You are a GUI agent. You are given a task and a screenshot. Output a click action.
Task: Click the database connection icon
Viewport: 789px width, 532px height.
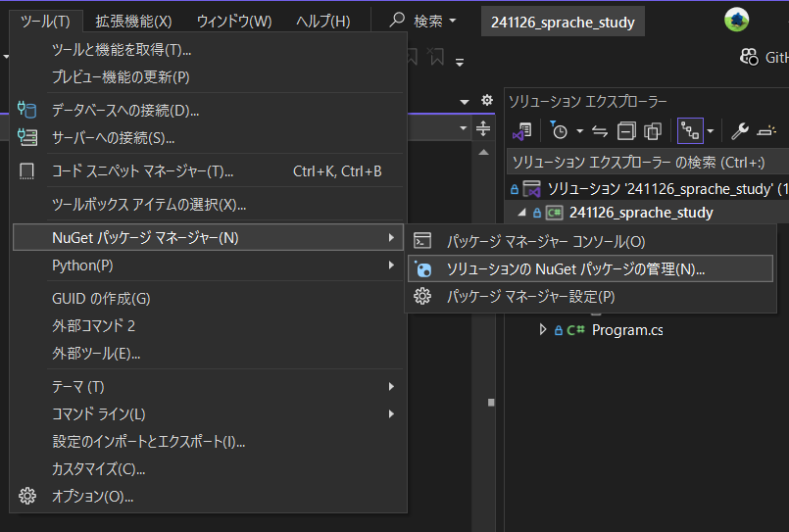point(26,110)
